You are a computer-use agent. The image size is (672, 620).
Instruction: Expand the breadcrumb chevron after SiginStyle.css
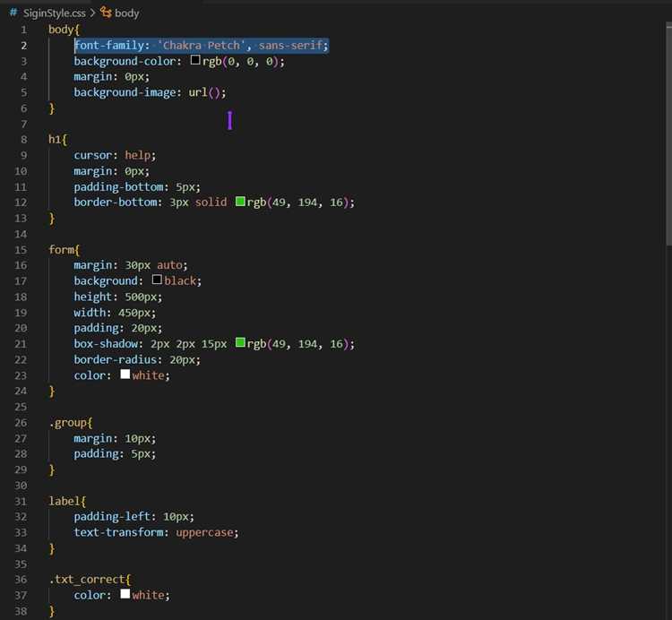[92, 13]
